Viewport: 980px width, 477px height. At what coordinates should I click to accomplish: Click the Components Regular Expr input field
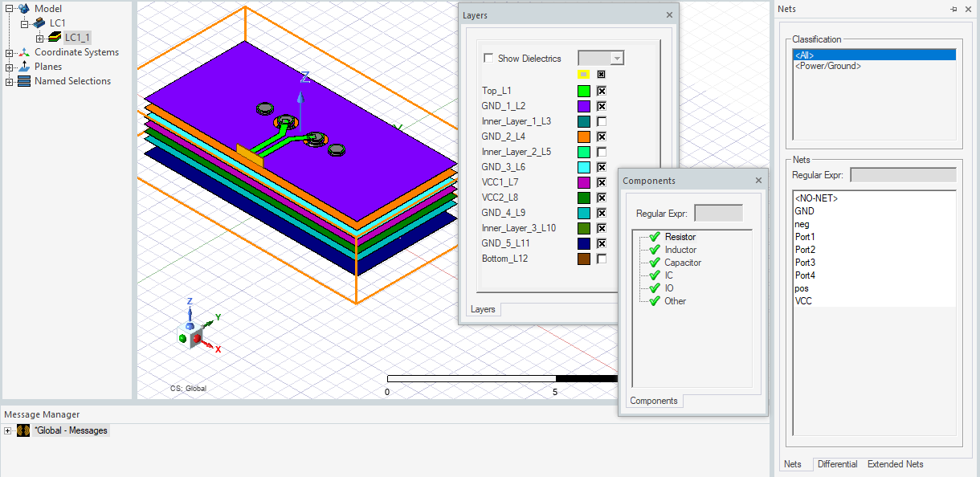pos(718,213)
